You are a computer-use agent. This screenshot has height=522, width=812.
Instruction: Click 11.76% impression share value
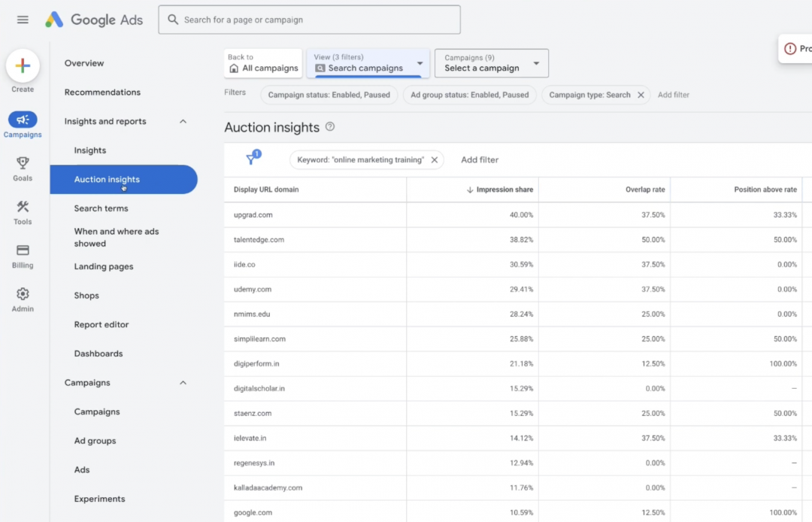(x=521, y=488)
